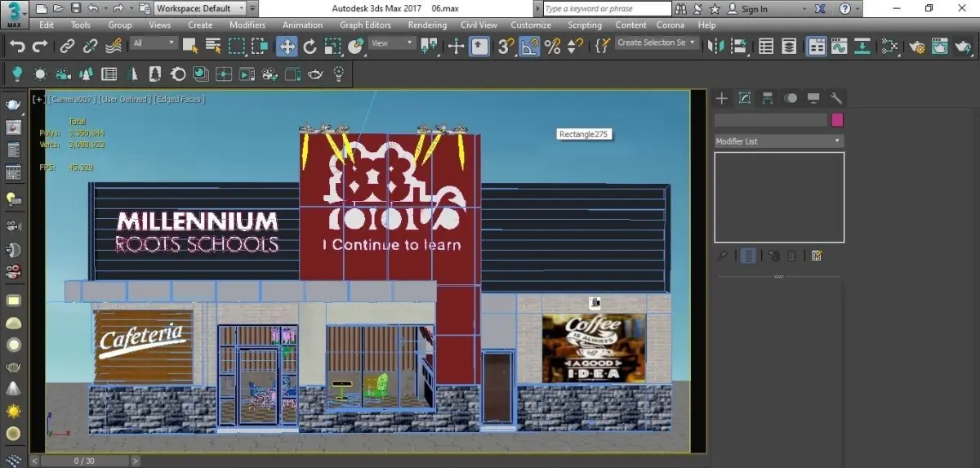Open Edit Named Selection Sets icon
Viewport: 980px width, 468px height.
pyautogui.click(x=604, y=47)
